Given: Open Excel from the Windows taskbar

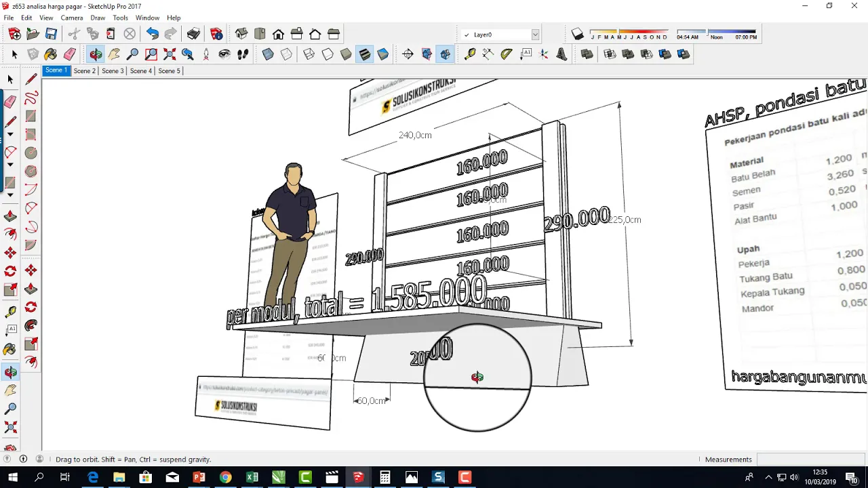Looking at the screenshot, I should click(x=252, y=478).
